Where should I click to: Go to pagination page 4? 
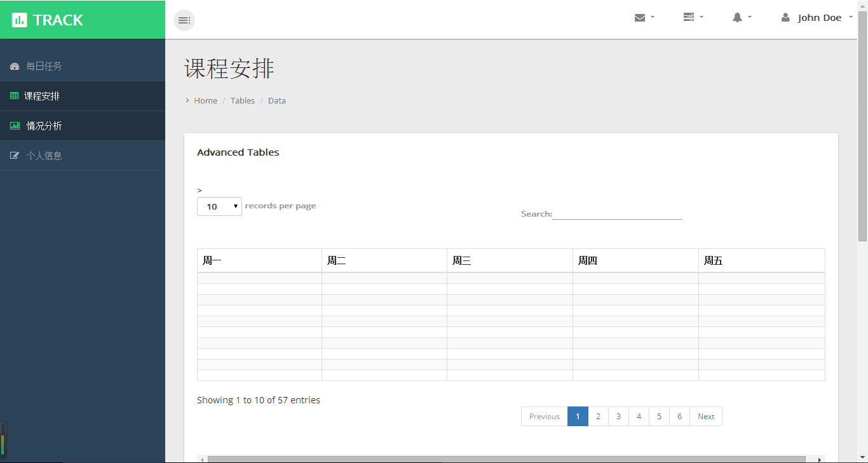639,417
